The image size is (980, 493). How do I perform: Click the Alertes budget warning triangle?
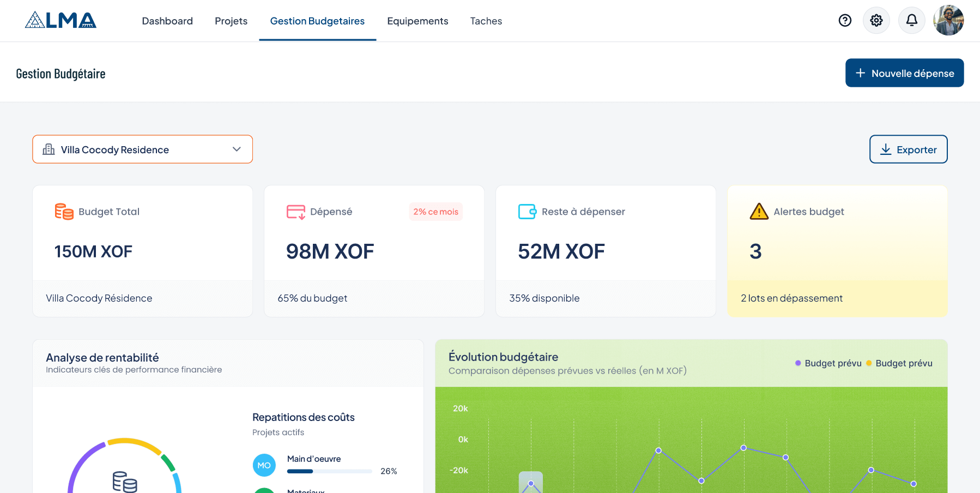pos(759,212)
